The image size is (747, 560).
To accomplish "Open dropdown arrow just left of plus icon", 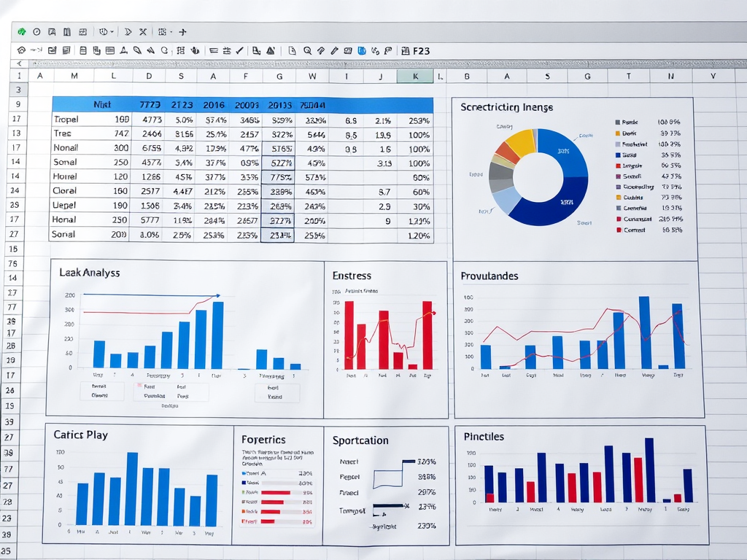I will click(171, 32).
